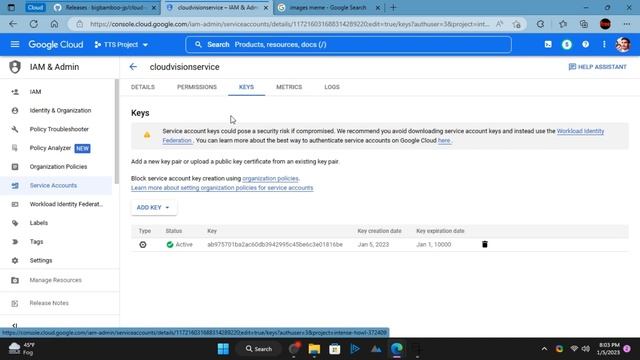Switch to the DETAILS tab
Screen dimensions: 640x360
[143, 87]
